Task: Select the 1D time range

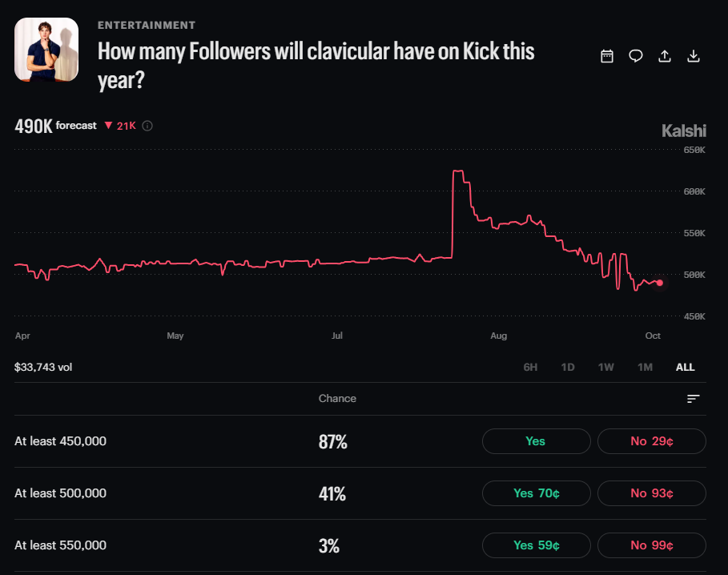Action: pos(567,367)
